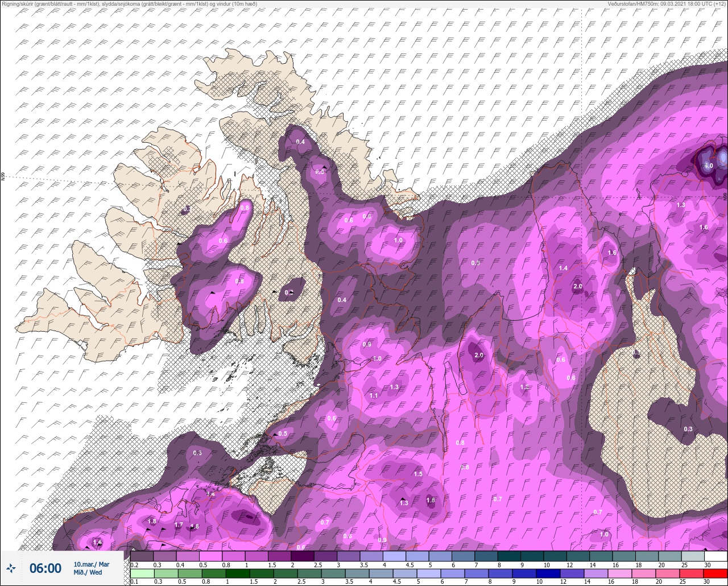Click the red rain swatch labeled 30
The image size is (728, 586).
coord(715,573)
